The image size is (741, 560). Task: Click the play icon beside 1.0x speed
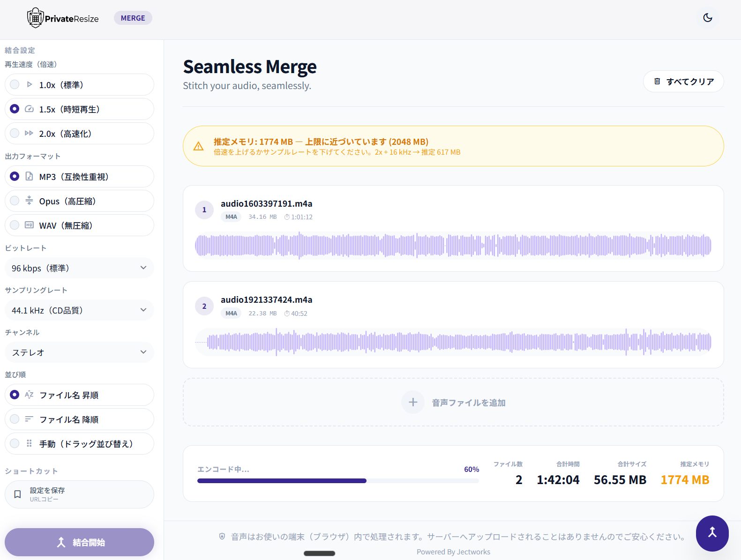pos(29,84)
